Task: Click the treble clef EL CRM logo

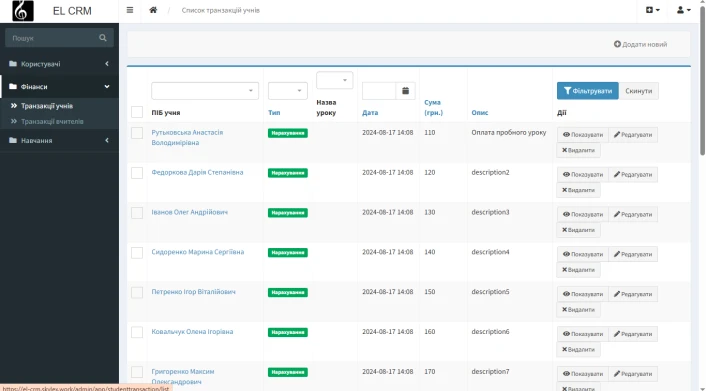Action: pyautogui.click(x=23, y=11)
